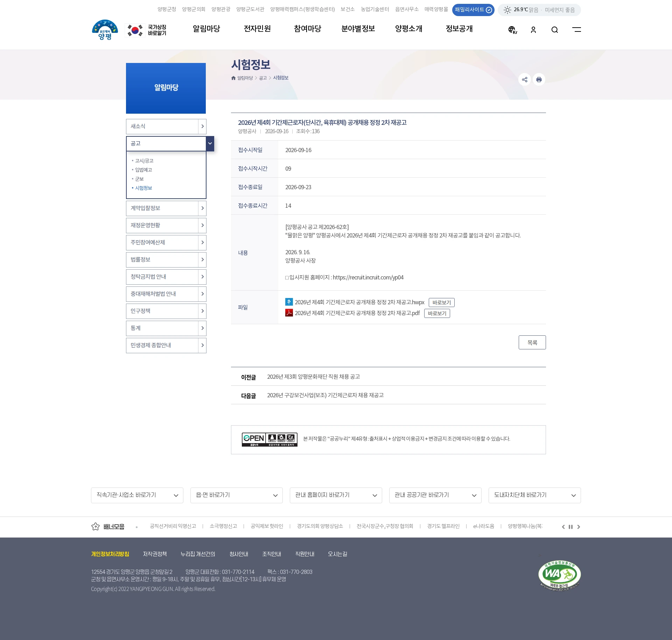Click the share icon near the title
Image resolution: width=672 pixels, height=640 pixels.
click(524, 80)
